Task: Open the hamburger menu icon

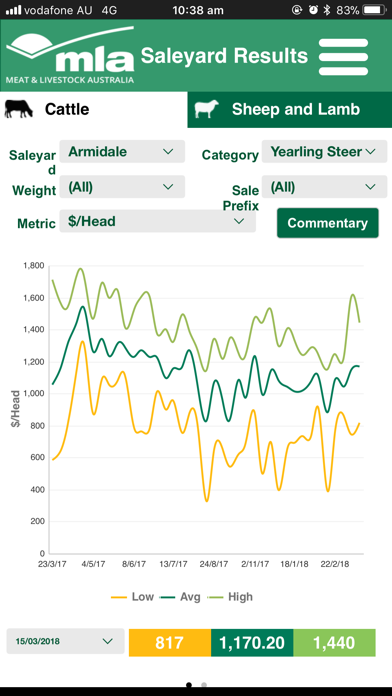Action: [x=343, y=57]
